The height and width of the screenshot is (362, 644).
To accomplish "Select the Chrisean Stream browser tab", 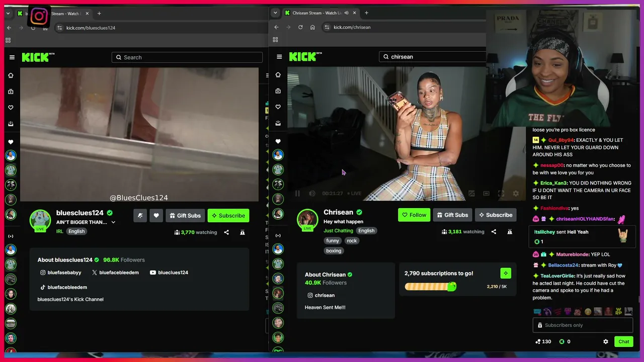I will click(x=320, y=13).
